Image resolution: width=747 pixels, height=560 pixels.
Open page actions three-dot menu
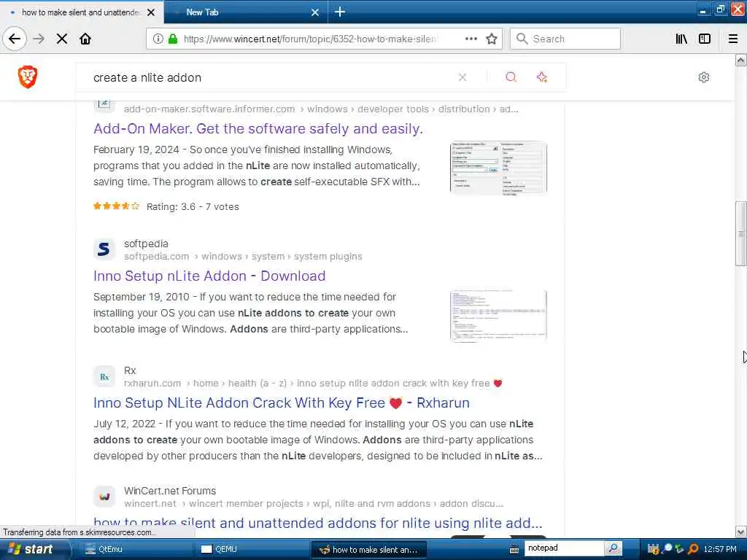point(471,39)
